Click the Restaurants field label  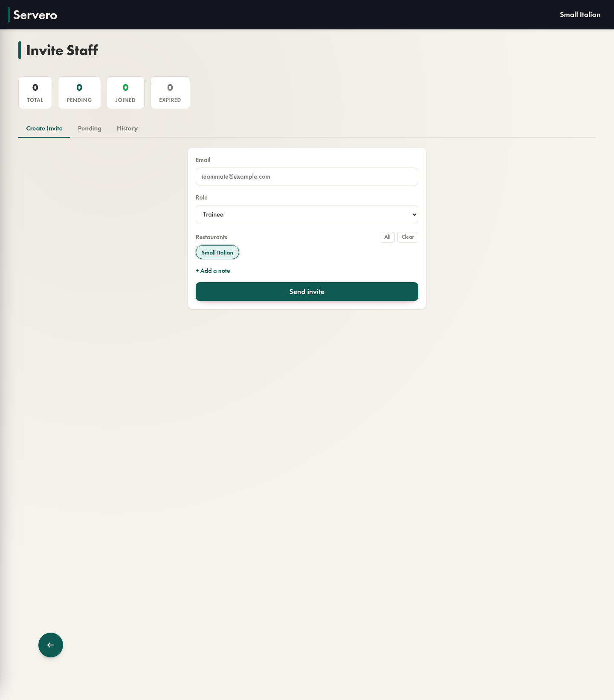click(211, 237)
